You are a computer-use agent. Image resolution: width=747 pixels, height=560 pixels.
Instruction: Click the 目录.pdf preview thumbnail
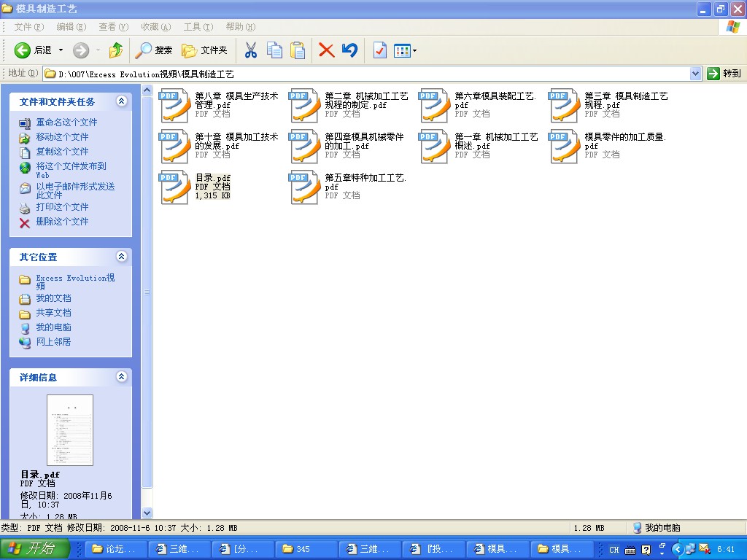[x=70, y=430]
